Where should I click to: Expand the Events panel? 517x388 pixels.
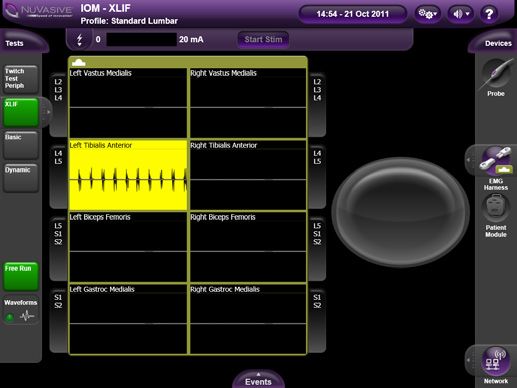pos(258,380)
